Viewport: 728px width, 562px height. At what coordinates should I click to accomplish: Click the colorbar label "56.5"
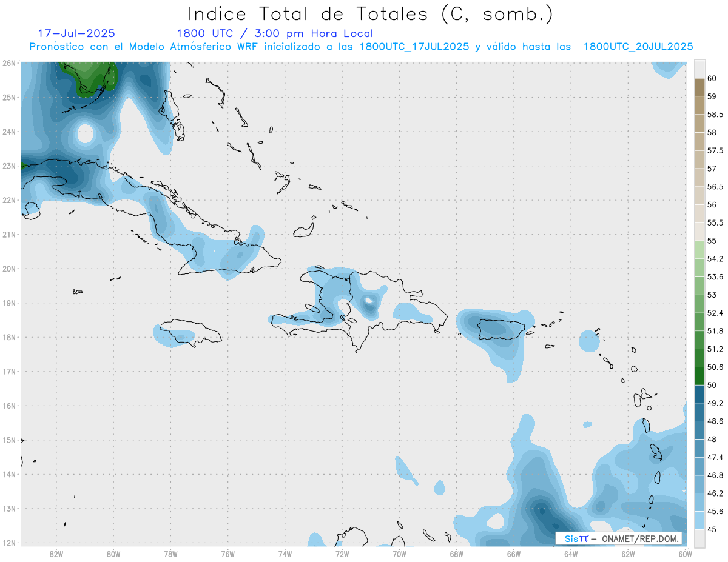(715, 186)
